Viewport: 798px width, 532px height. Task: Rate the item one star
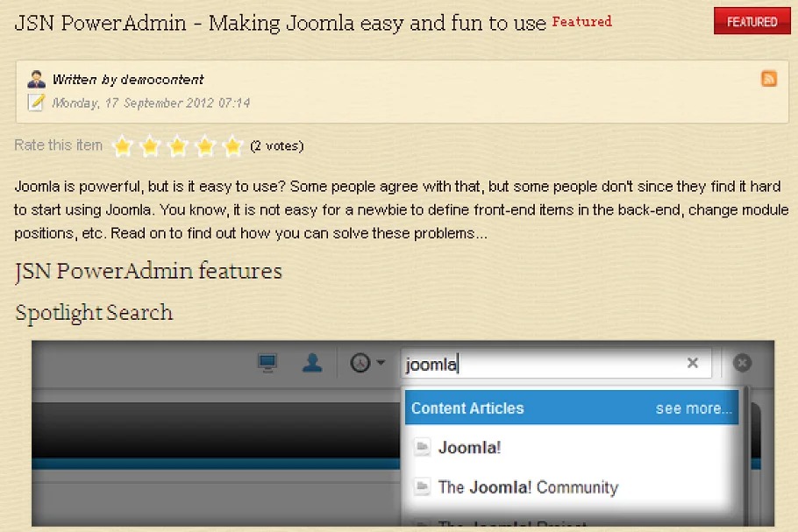click(x=123, y=146)
